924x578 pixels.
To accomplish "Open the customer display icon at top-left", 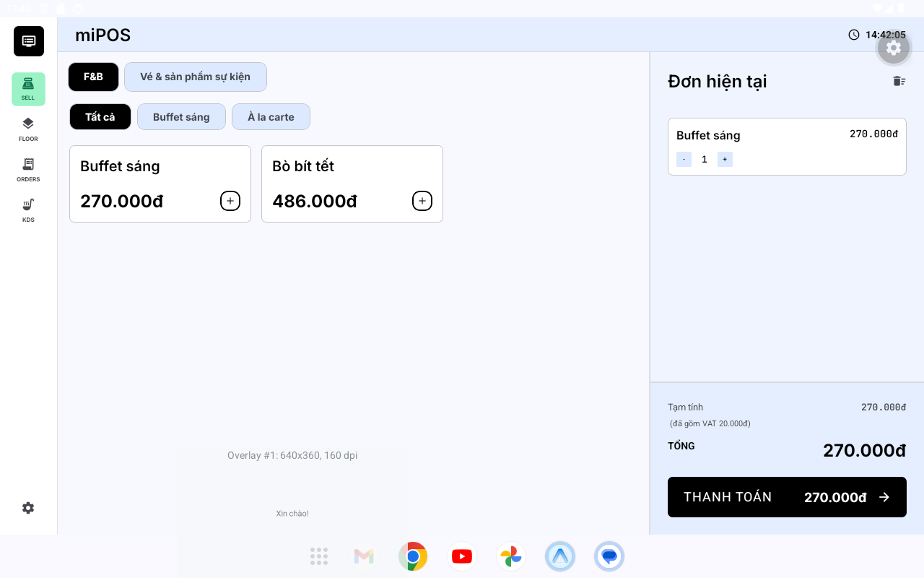I will [29, 41].
